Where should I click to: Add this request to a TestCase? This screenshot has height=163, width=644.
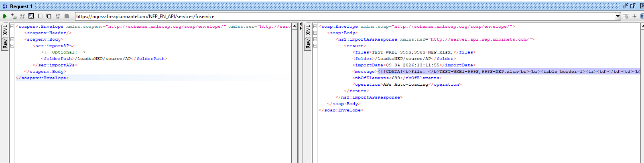[x=14, y=16]
